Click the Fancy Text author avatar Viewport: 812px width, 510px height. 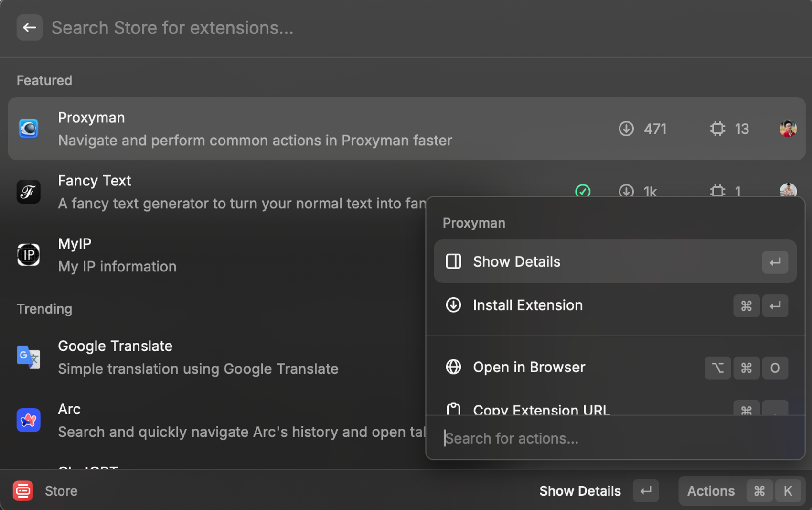788,190
